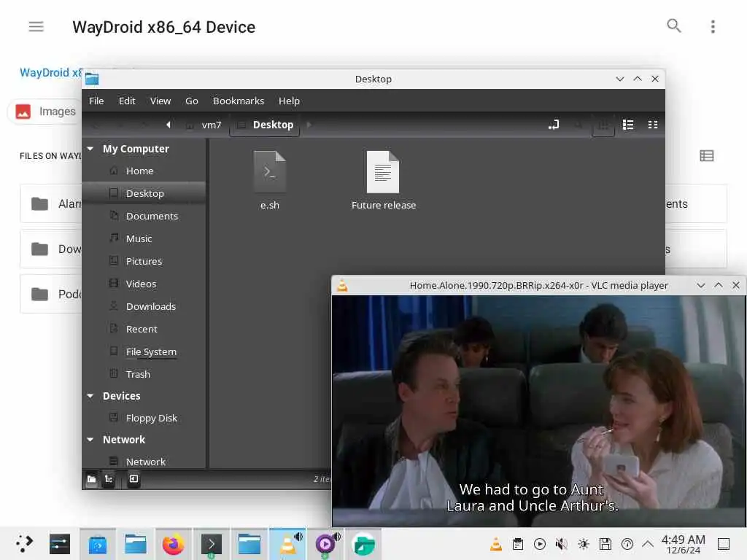The image size is (747, 560).
Task: Toggle the Places sidebar button in status bar
Action: point(91,479)
